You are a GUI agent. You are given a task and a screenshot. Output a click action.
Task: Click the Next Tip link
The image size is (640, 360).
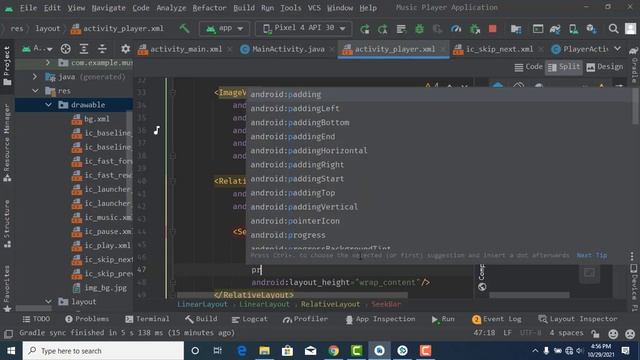click(592, 256)
